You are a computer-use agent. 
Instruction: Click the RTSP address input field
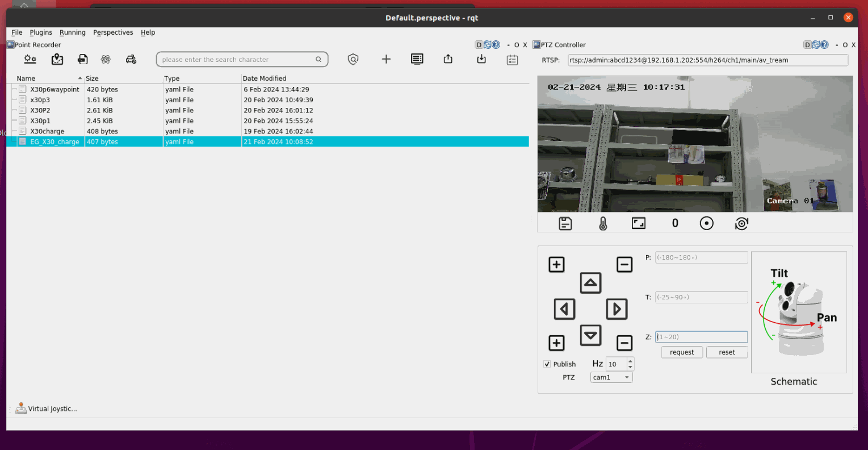[x=707, y=60]
